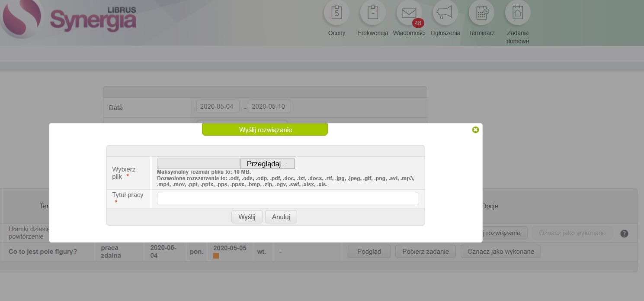Click the Anuluj cancel button
Image resolution: width=644 pixels, height=301 pixels.
(281, 217)
